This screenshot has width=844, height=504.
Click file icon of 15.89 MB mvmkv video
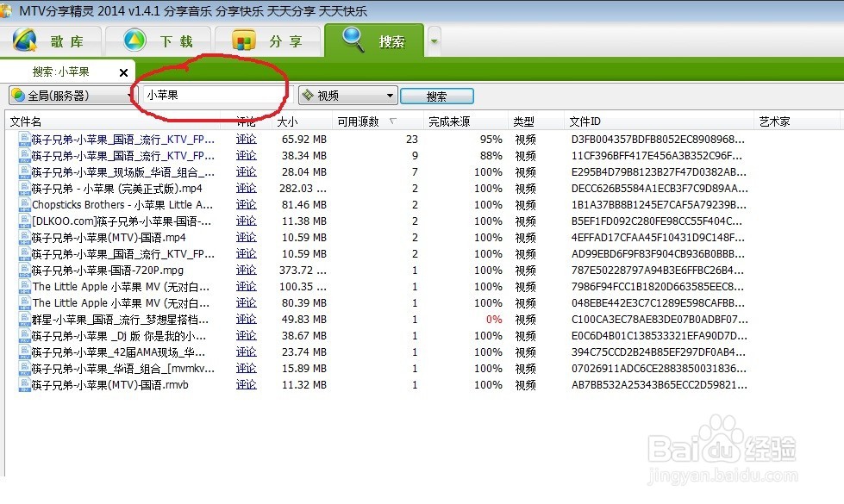pyautogui.click(x=24, y=369)
